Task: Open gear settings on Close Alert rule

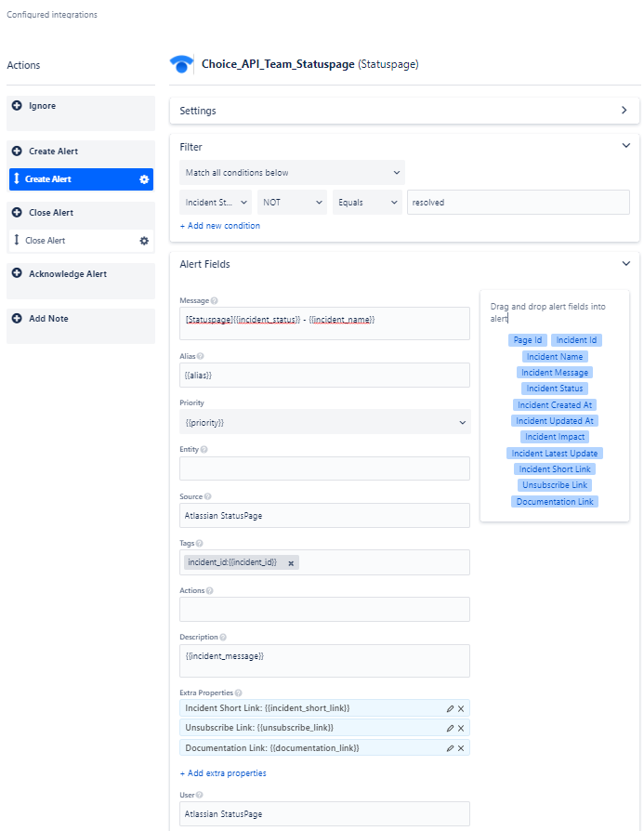Action: (x=144, y=241)
